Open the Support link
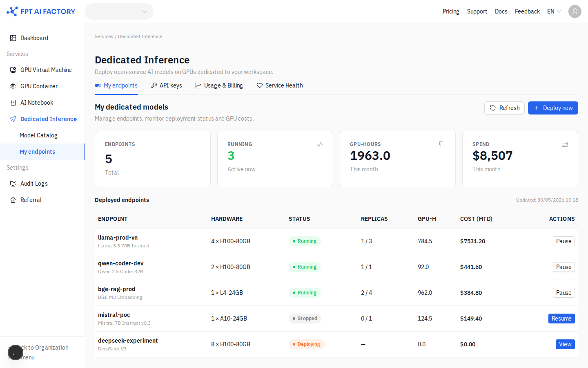Viewport: 588px width, 368px height. click(x=477, y=11)
